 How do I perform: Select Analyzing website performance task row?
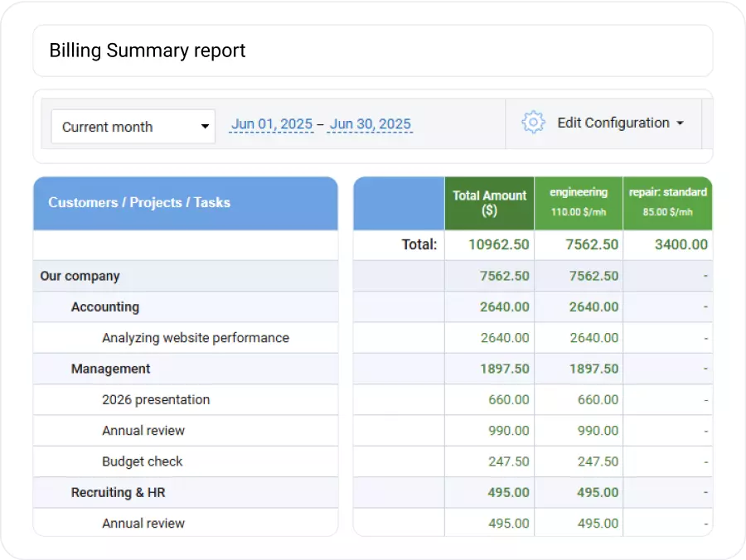coord(186,338)
